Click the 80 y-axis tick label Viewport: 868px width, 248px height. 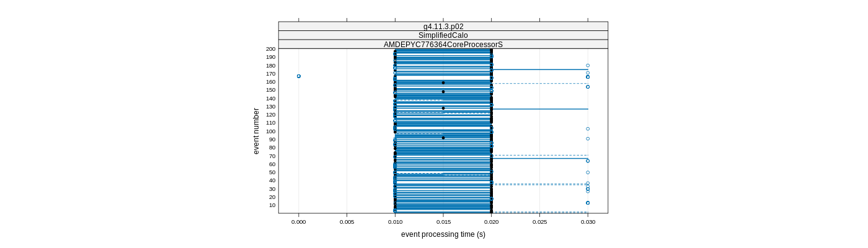[x=272, y=148]
